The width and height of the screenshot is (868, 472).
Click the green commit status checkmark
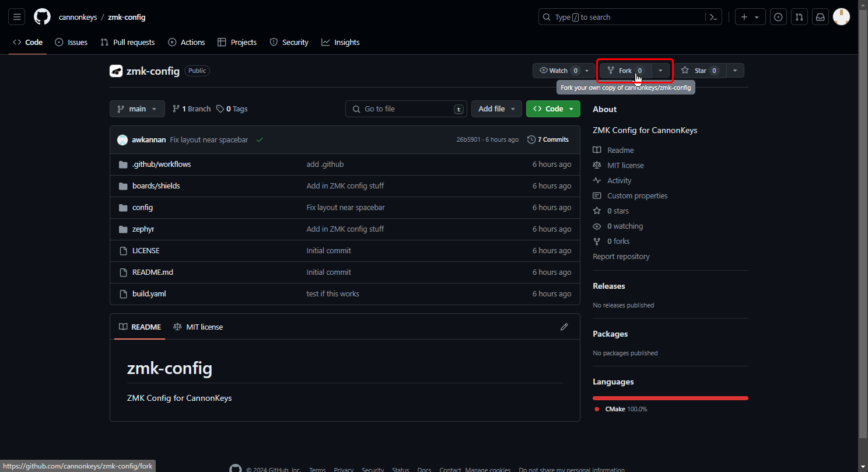tap(260, 139)
